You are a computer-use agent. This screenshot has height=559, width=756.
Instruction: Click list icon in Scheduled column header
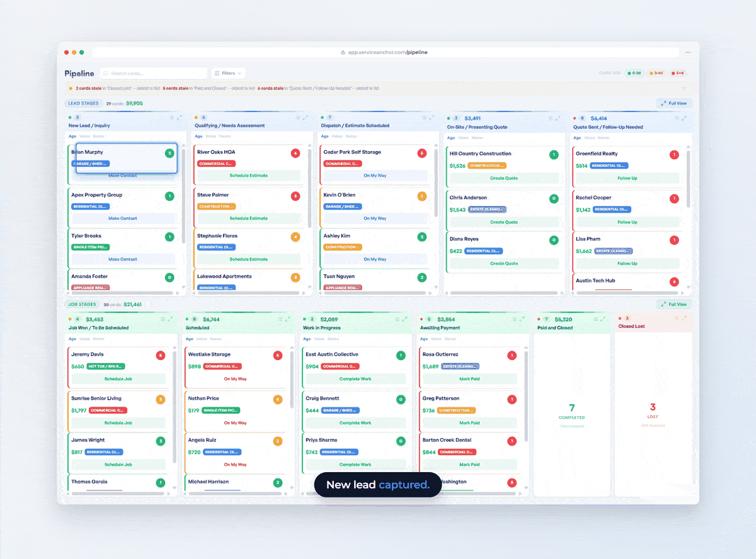[x=280, y=319]
